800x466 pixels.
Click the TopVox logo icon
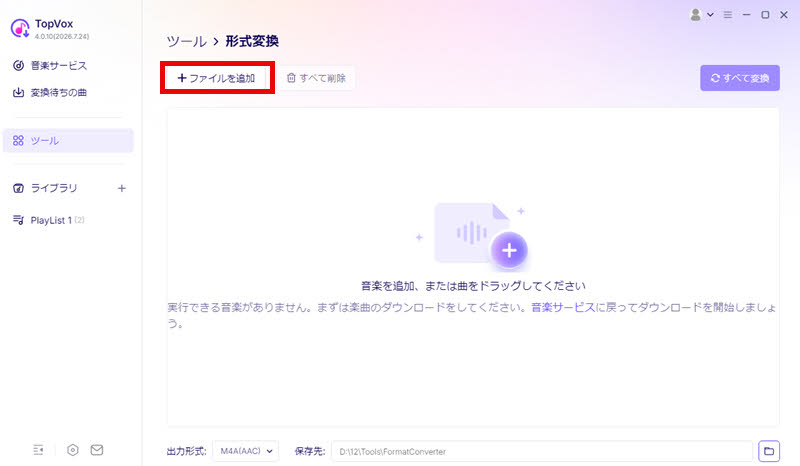click(20, 28)
